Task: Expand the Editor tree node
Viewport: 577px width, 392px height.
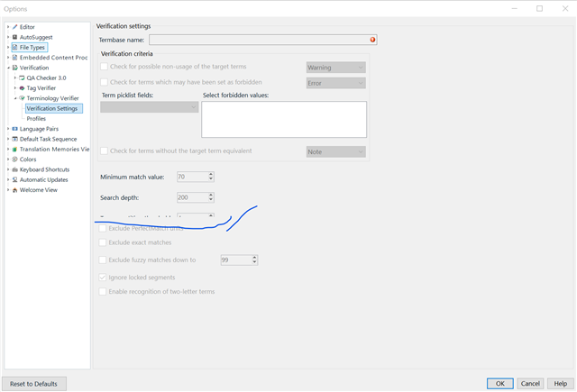Action: (x=8, y=27)
